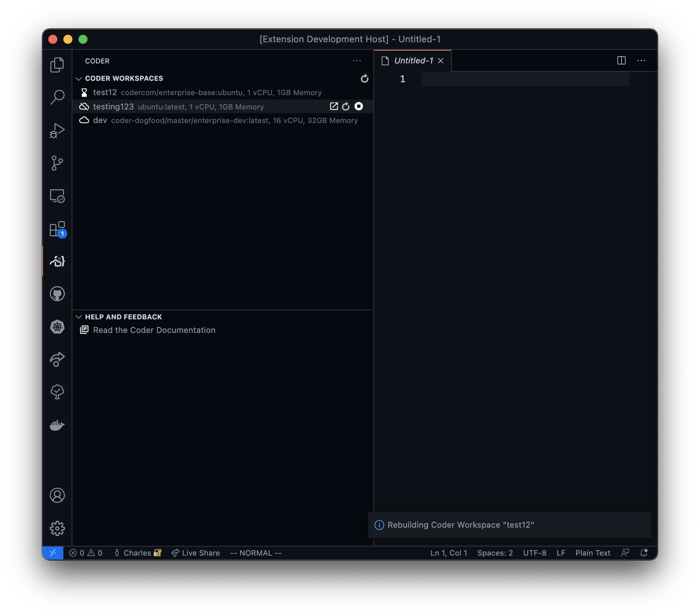Open remote window indicator in status bar
The image size is (700, 616).
(x=53, y=553)
